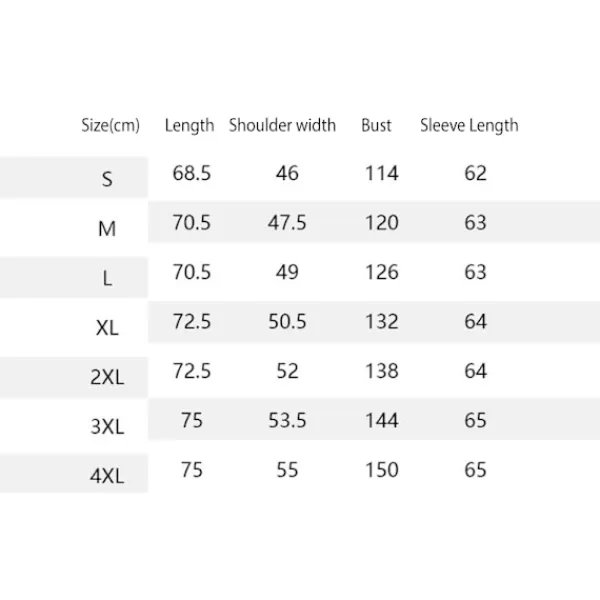Click the 50.5 shoulder width value

click(x=287, y=322)
